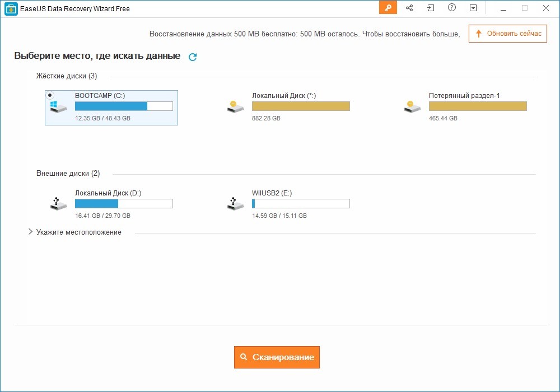Click the orange key activation icon
The image size is (560, 392).
[x=388, y=8]
